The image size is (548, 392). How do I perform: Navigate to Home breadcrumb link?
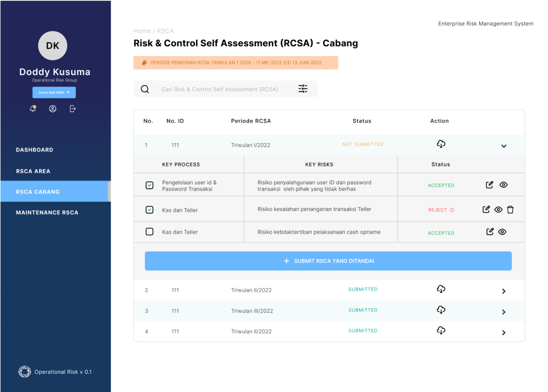142,31
